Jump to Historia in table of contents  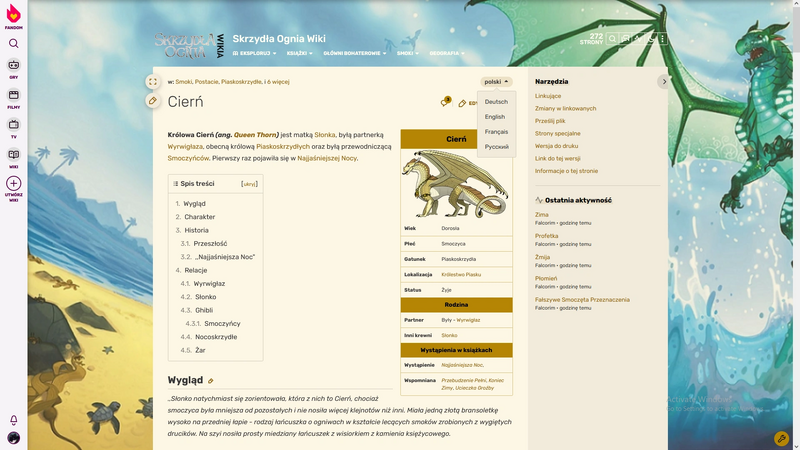196,230
